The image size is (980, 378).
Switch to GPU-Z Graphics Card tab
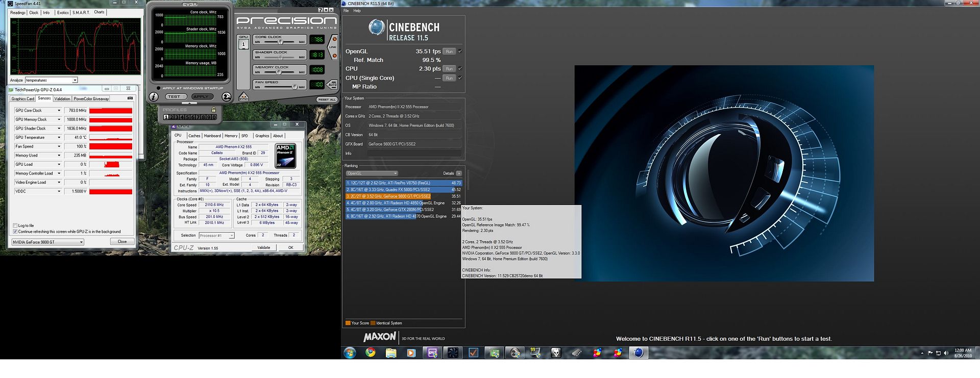[23, 99]
